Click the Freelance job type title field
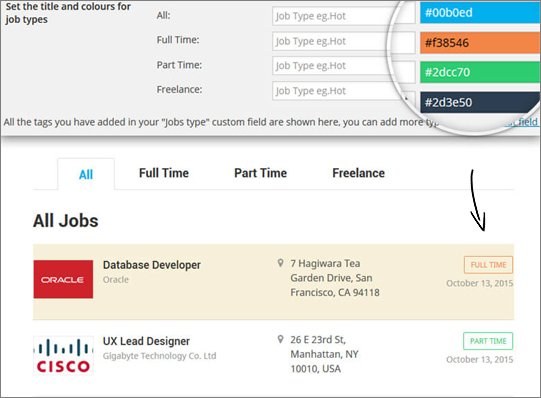Screen dimensions: 541x398 point(343,91)
